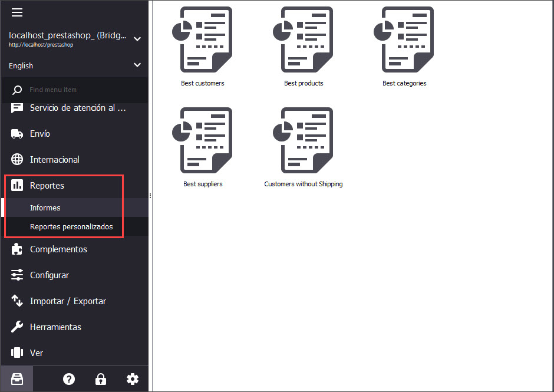The image size is (554, 392).
Task: Toggle the hamburger menu button
Action: coord(17,12)
